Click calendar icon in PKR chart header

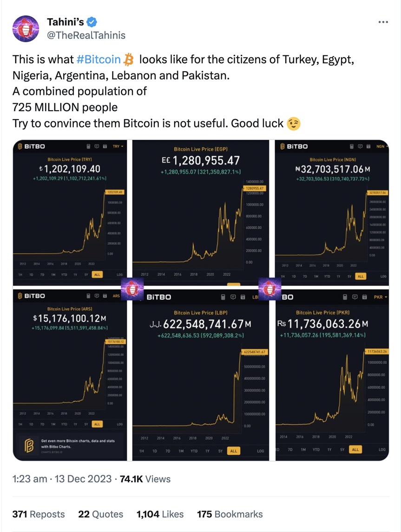tap(365, 297)
